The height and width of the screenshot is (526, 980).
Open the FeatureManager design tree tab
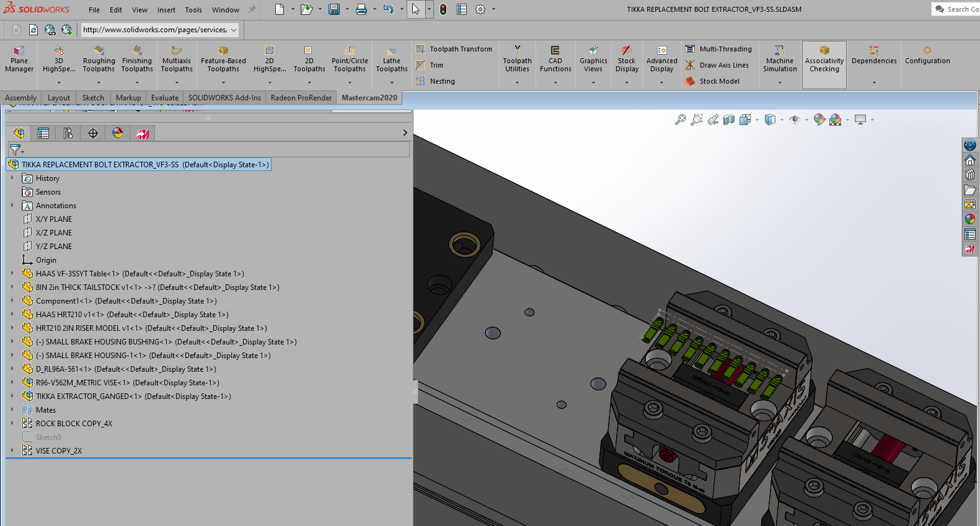coord(19,133)
